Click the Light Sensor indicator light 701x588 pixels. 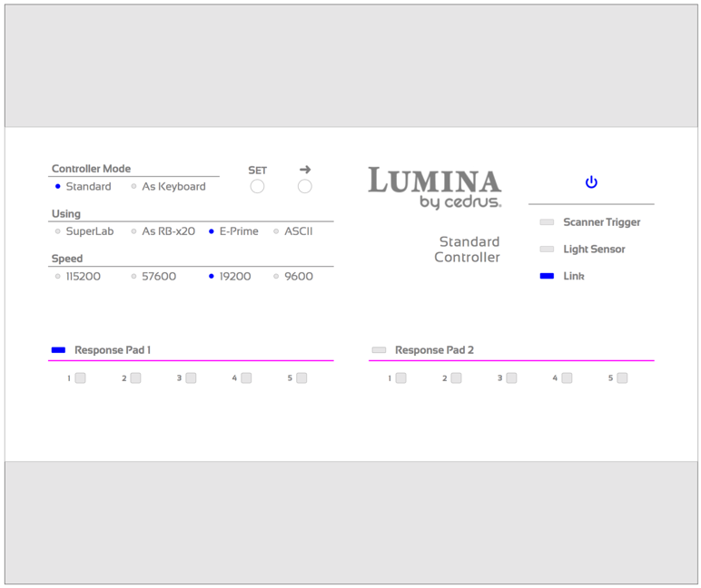[547, 250]
